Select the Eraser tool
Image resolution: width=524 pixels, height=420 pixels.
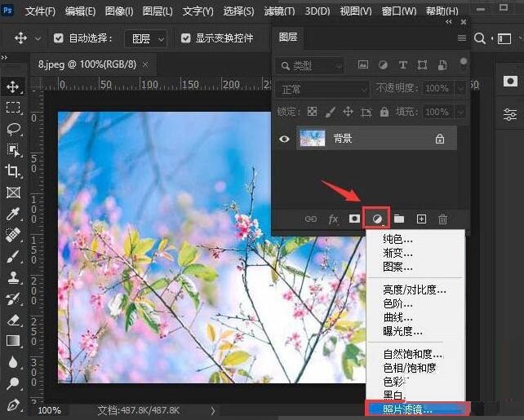(13, 320)
